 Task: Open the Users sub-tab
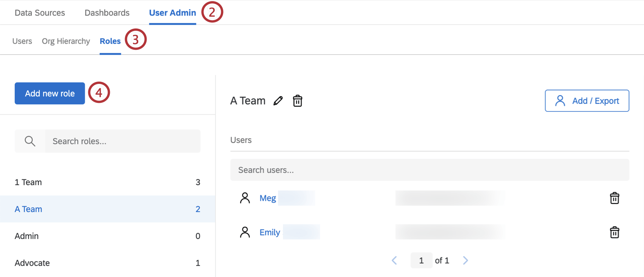[x=22, y=41]
